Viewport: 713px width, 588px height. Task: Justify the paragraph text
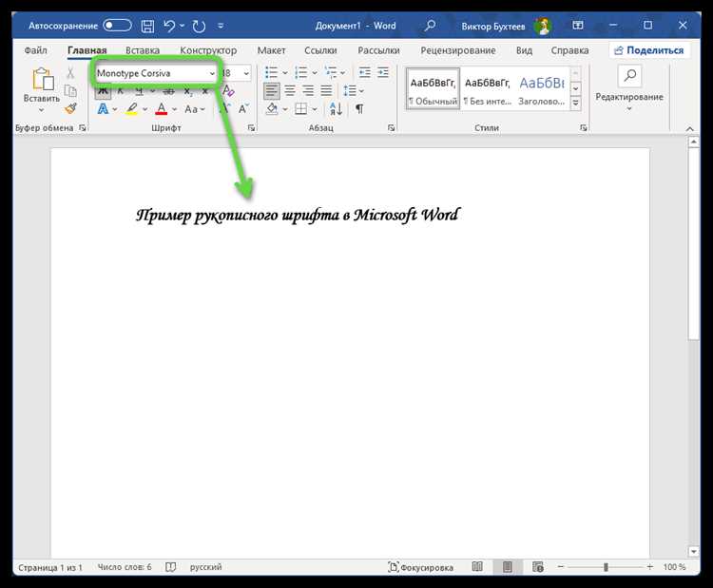pos(326,91)
